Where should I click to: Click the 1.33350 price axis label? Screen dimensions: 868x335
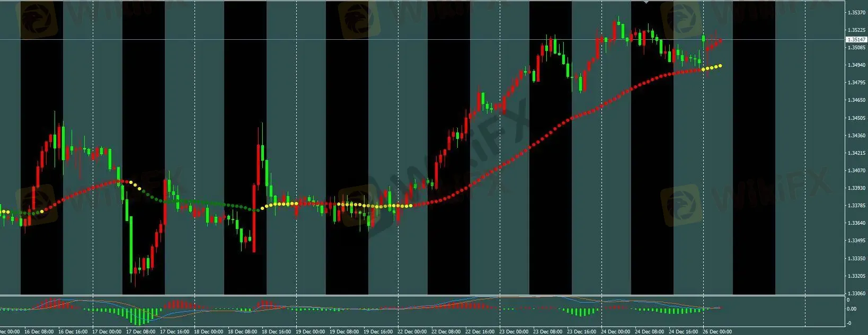click(x=857, y=259)
